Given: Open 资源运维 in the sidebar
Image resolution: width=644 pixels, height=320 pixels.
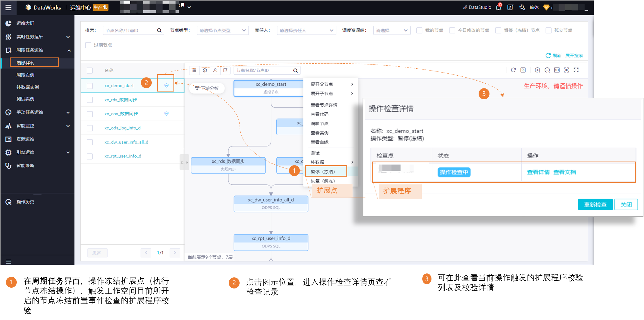Looking at the screenshot, I should (25, 139).
